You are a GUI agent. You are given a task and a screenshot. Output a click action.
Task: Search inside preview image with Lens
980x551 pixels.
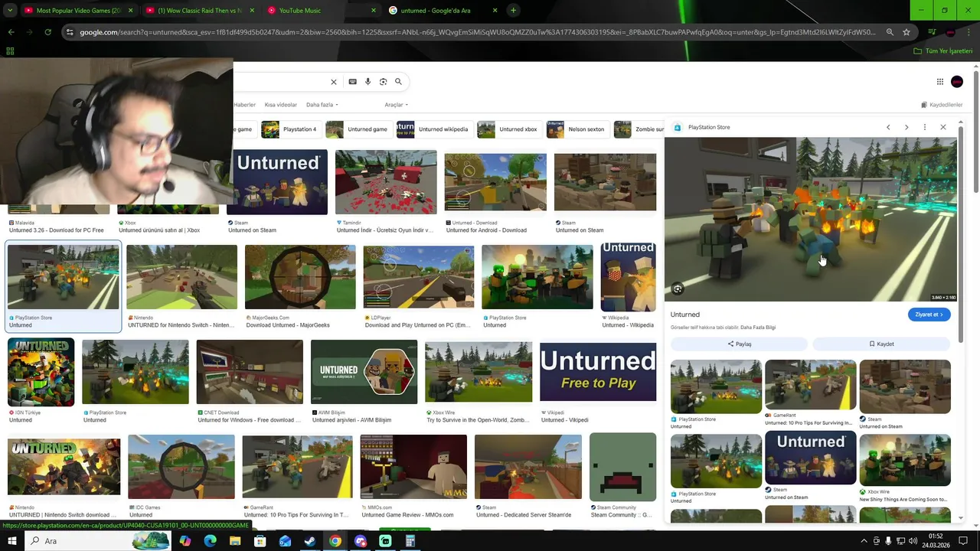(678, 289)
